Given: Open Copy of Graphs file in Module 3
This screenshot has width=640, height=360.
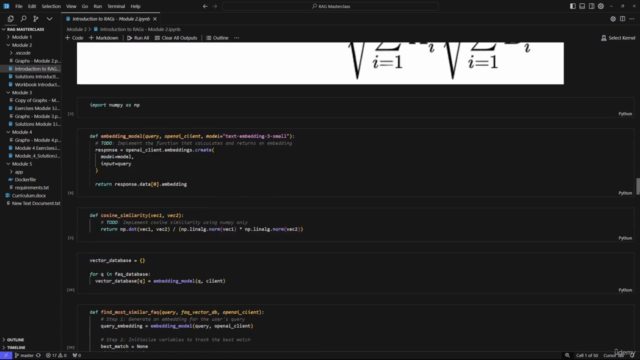Looking at the screenshot, I should (x=37, y=100).
